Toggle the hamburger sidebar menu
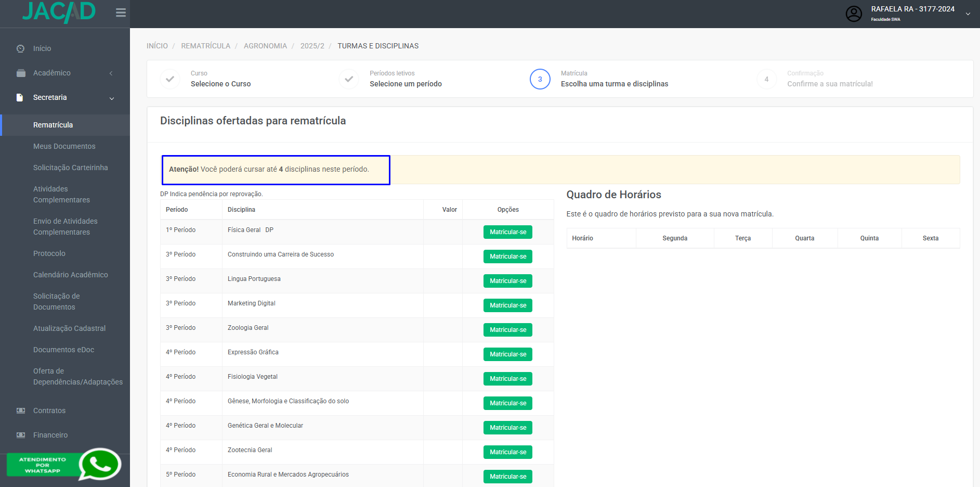Screen dimensions: 980x487 (121, 12)
